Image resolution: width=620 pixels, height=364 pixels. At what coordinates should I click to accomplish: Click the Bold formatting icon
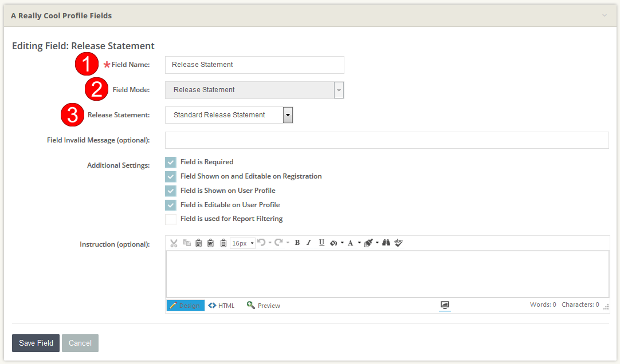pos(297,243)
